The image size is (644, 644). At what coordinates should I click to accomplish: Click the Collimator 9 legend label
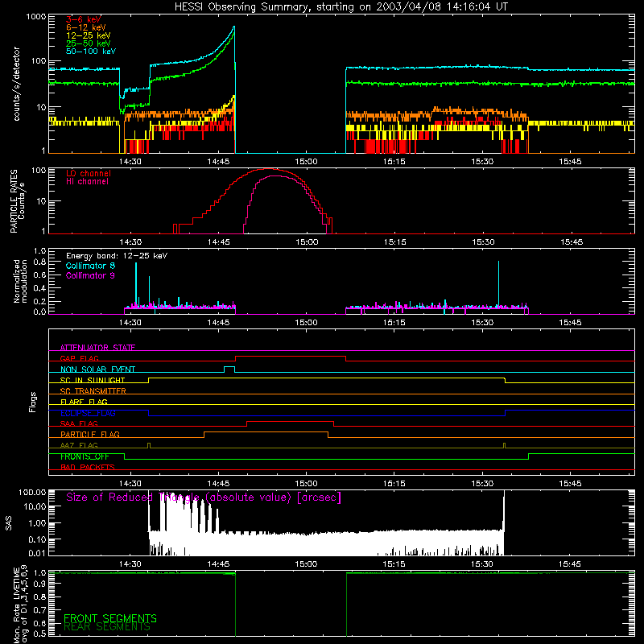click(x=90, y=275)
